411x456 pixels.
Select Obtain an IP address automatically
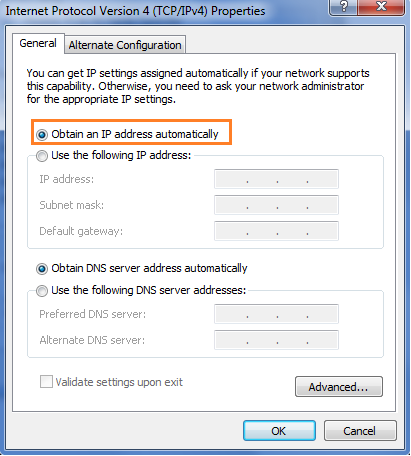(x=42, y=135)
